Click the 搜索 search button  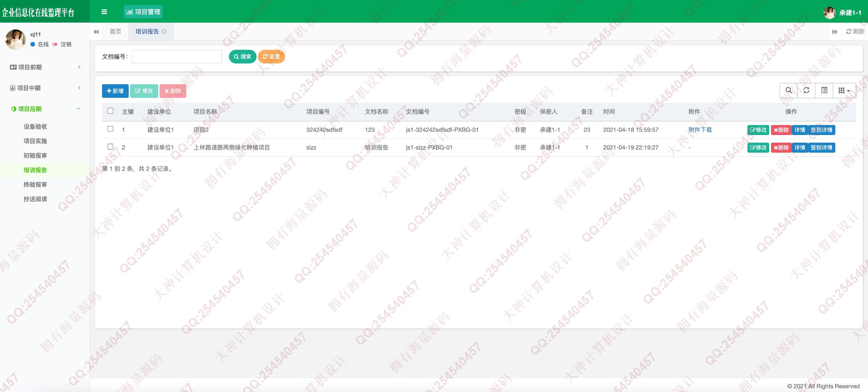pyautogui.click(x=243, y=57)
